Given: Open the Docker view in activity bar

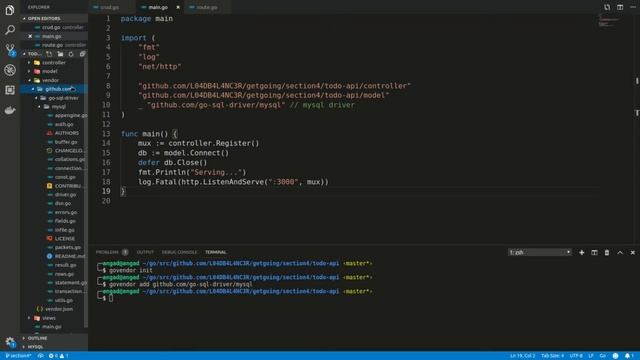Looking at the screenshot, I should 10,110.
